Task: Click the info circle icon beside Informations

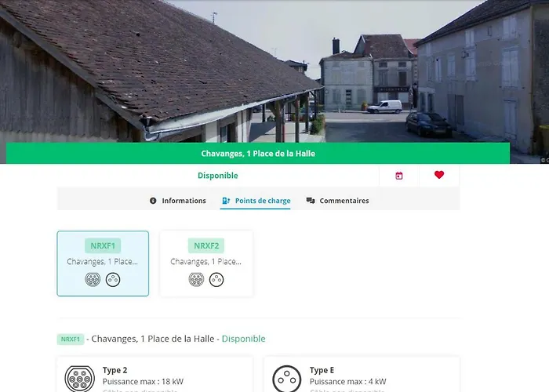Action: tap(153, 201)
